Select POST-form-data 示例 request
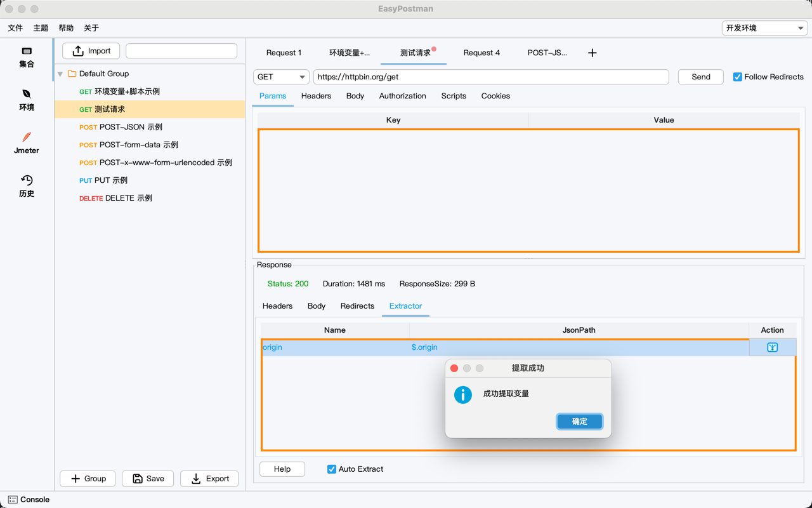812x508 pixels. [x=149, y=145]
